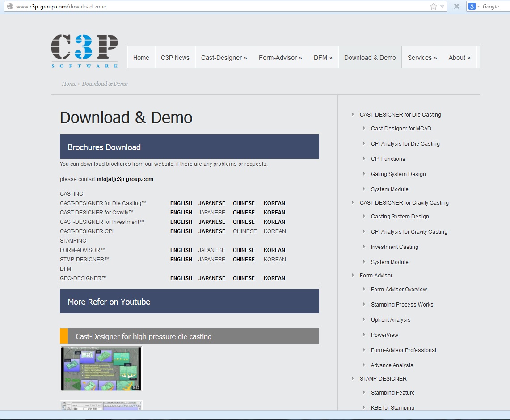Select Stamping Process Works in the sidebar
This screenshot has height=420, width=510.
(x=402, y=305)
